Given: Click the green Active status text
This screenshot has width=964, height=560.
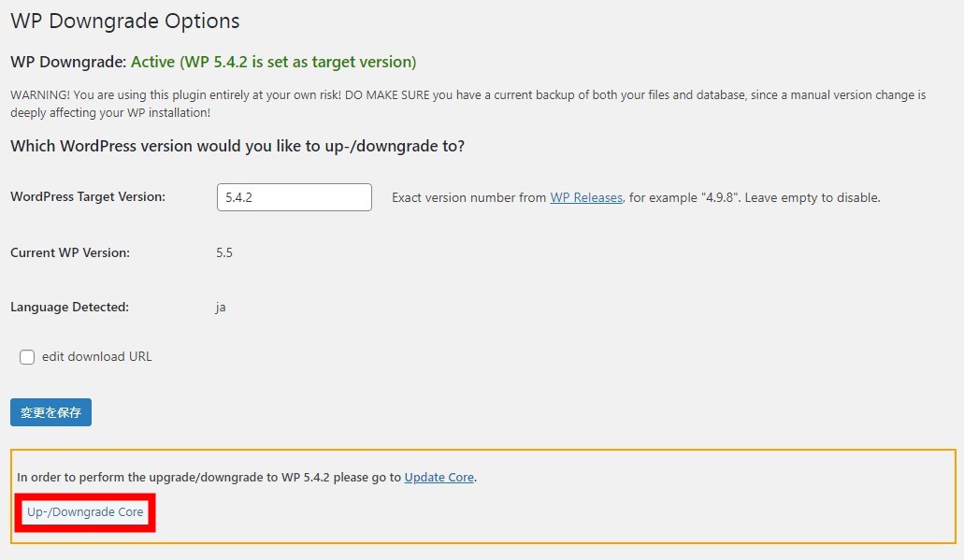Looking at the screenshot, I should 274,62.
